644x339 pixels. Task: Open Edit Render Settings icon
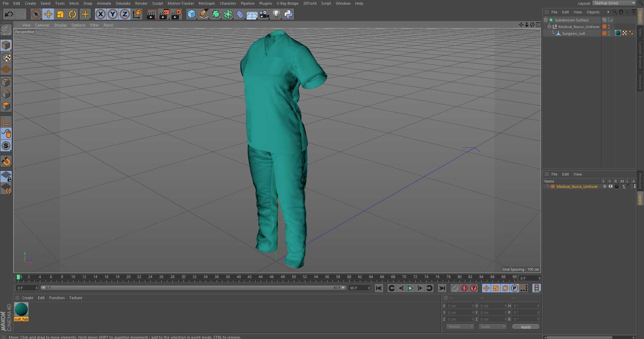click(176, 14)
